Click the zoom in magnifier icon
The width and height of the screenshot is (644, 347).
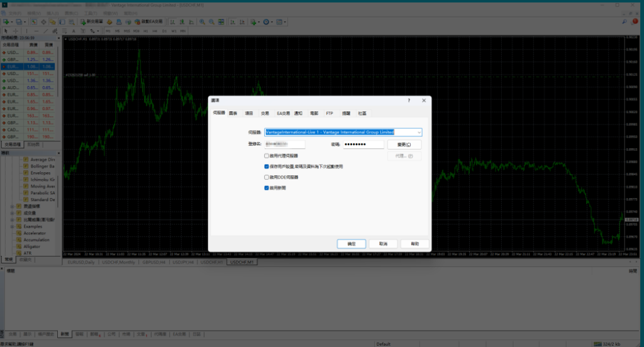203,21
